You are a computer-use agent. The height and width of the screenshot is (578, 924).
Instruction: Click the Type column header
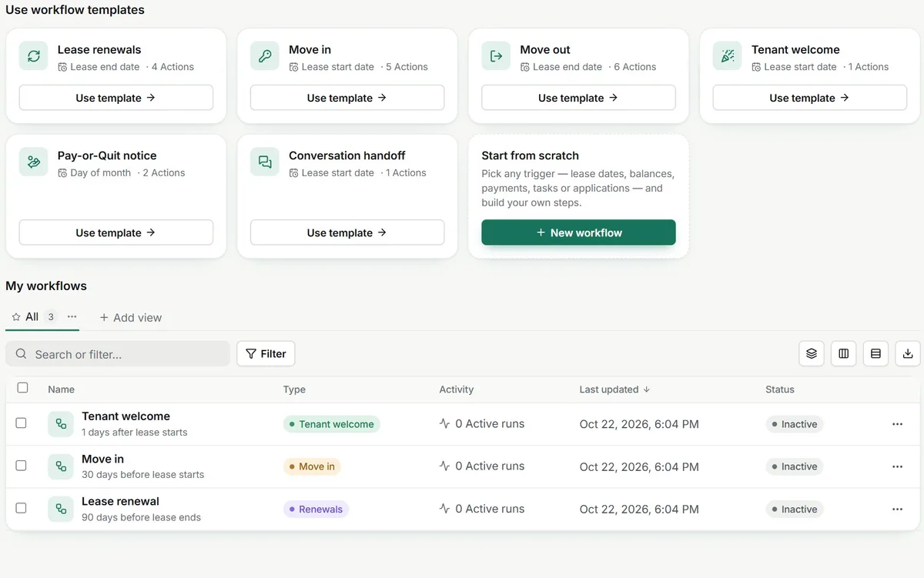294,389
